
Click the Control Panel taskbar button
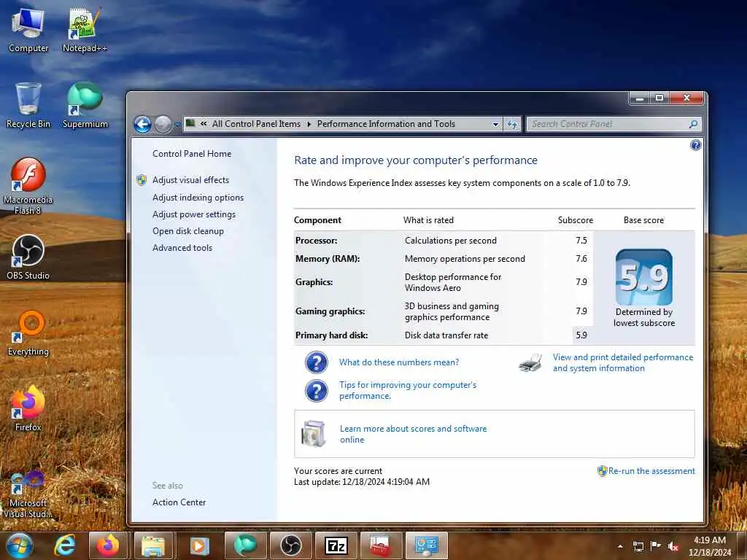426,545
